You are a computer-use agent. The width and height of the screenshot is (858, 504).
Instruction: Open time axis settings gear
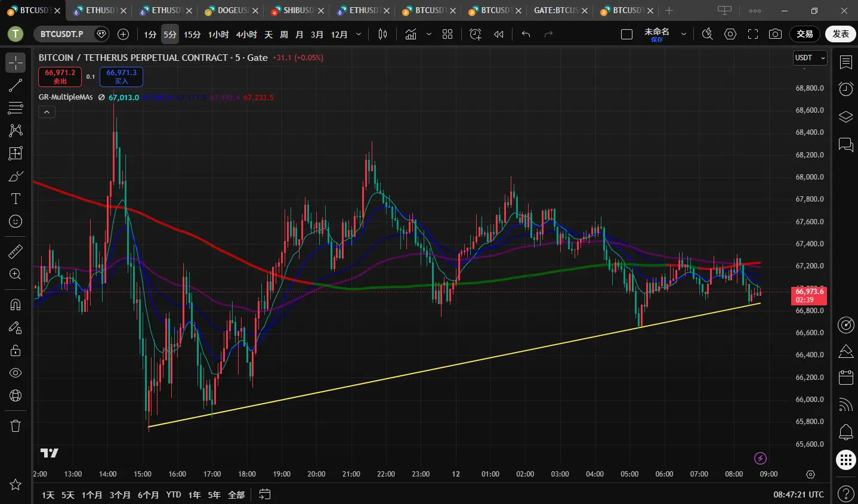pos(810,474)
